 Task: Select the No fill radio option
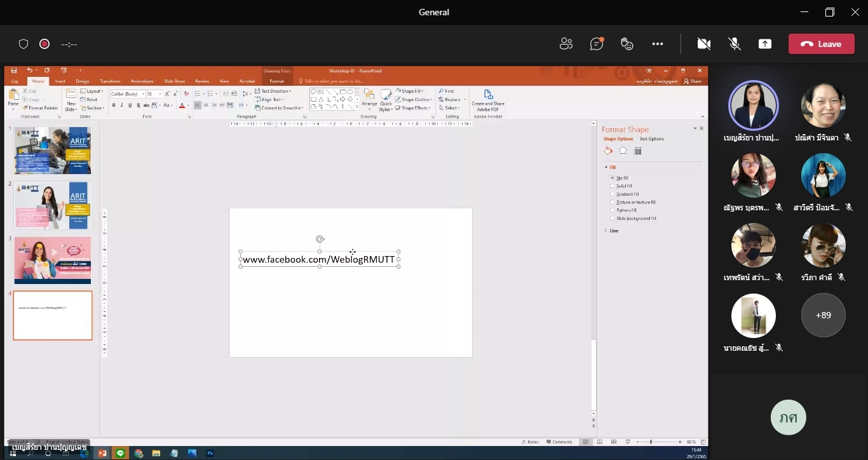619,178
